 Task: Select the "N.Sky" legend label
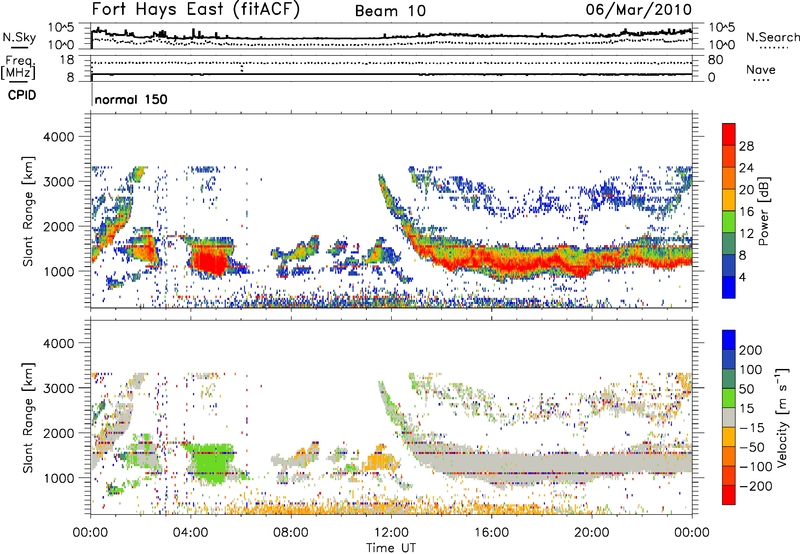(x=19, y=37)
